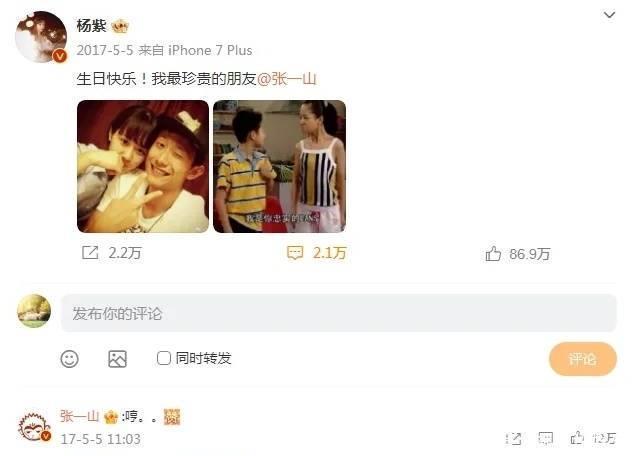Image resolution: width=635 pixels, height=456 pixels.
Task: Open 杨紫's profile avatar
Action: coord(41,37)
